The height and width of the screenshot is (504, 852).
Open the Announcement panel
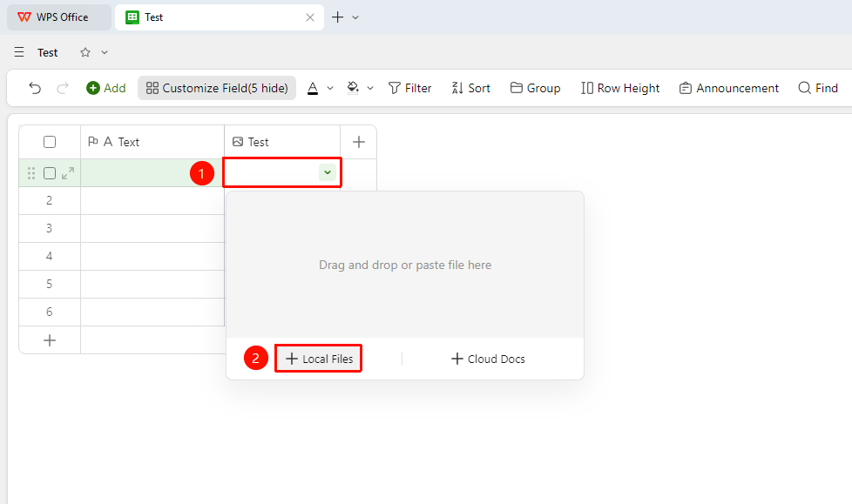click(x=728, y=88)
